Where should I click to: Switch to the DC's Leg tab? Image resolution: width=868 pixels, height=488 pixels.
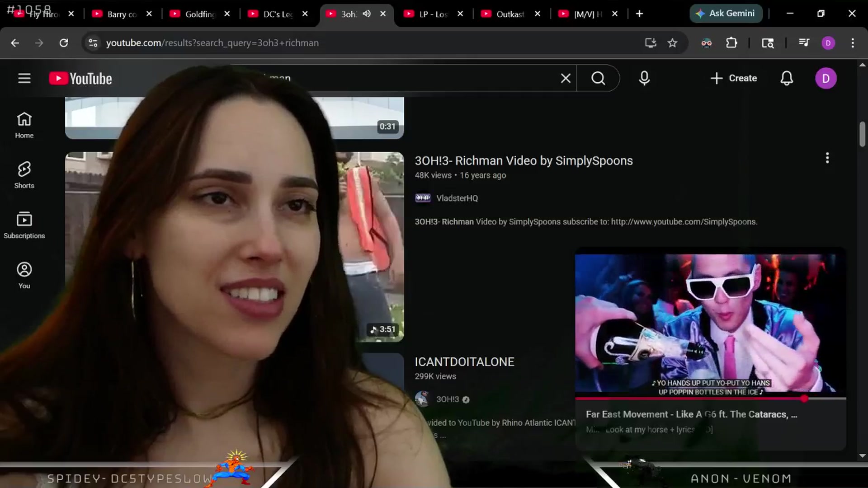coord(278,14)
